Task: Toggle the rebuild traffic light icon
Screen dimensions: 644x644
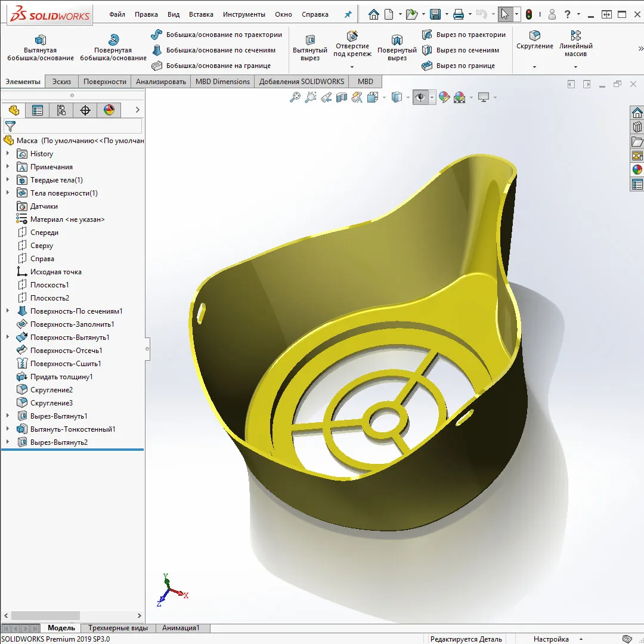Action: (529, 14)
